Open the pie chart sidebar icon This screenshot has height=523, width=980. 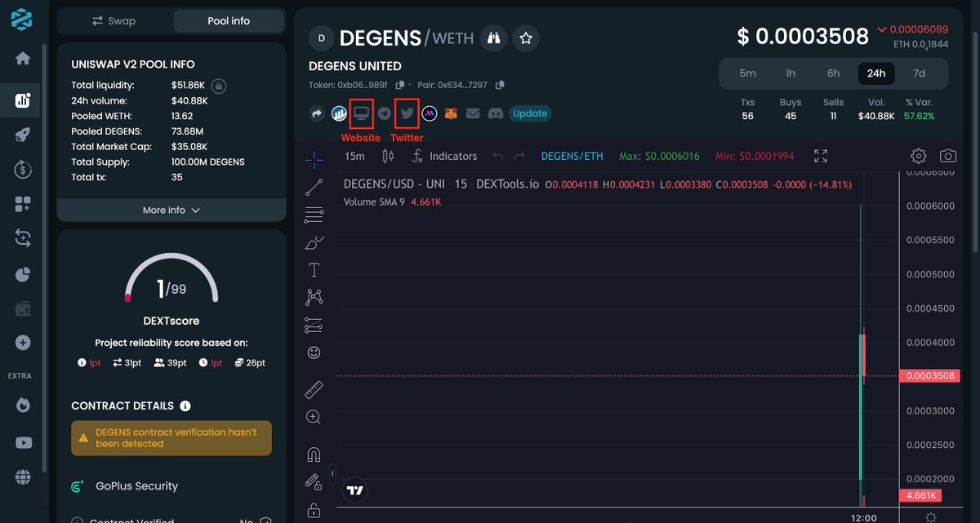click(x=22, y=273)
